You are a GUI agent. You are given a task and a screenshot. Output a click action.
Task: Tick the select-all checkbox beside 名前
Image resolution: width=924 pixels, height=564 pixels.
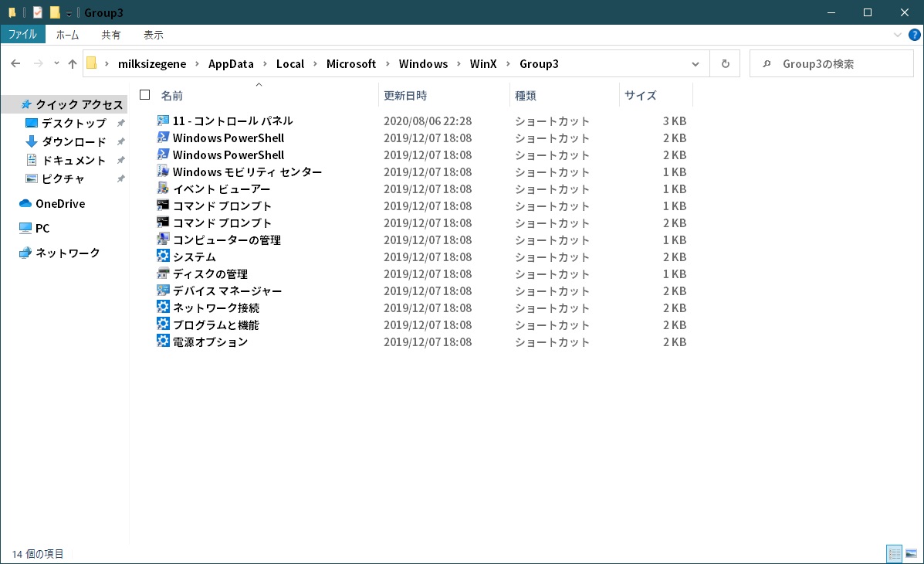click(x=145, y=95)
